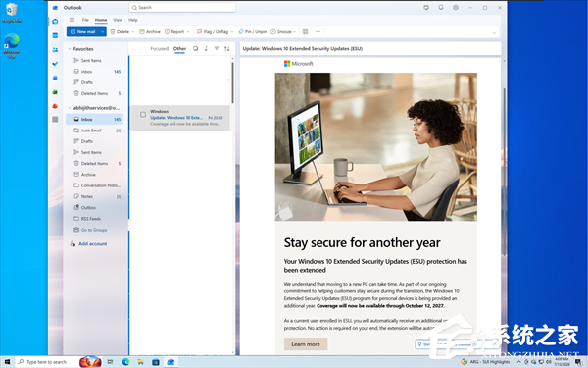588x368 pixels.
Task: Pin or unpin the message
Action: tap(253, 32)
